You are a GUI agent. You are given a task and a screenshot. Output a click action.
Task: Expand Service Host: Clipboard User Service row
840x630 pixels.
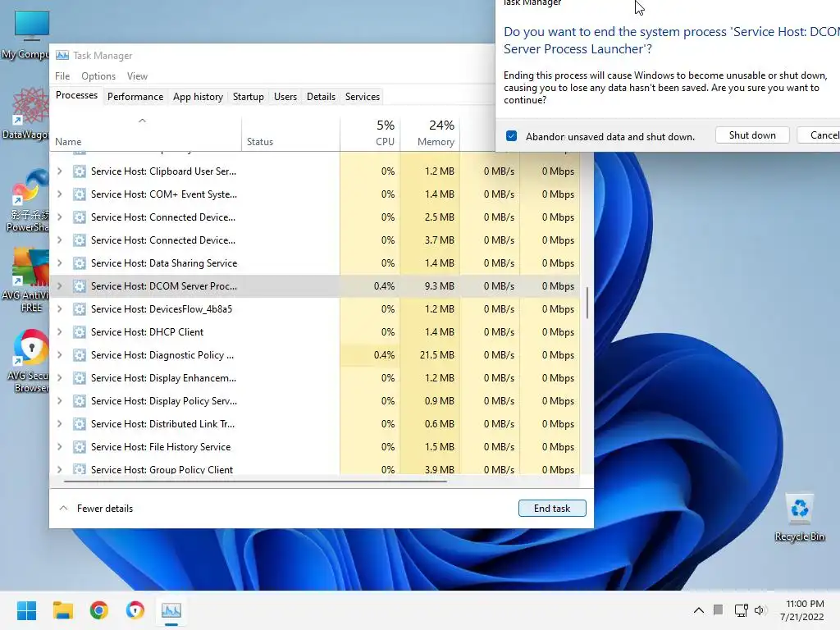(x=59, y=171)
